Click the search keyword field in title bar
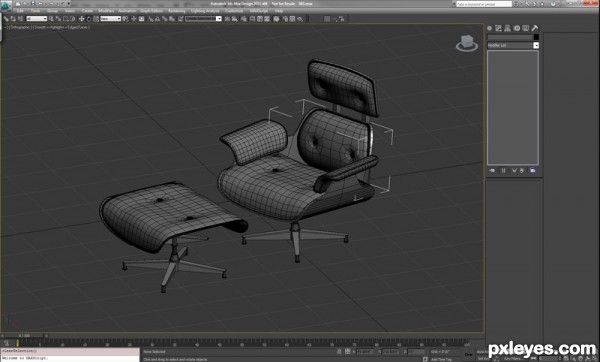600x362 pixels. [x=484, y=4]
